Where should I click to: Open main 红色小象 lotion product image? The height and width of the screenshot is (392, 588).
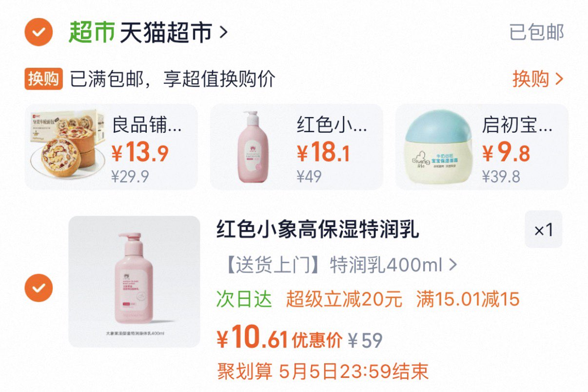tap(134, 281)
